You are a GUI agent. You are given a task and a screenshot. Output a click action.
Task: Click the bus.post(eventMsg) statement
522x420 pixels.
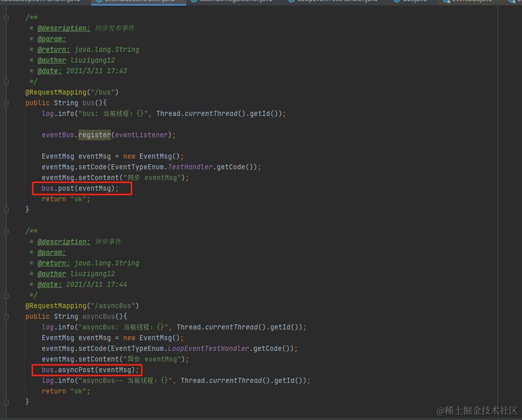(x=80, y=188)
